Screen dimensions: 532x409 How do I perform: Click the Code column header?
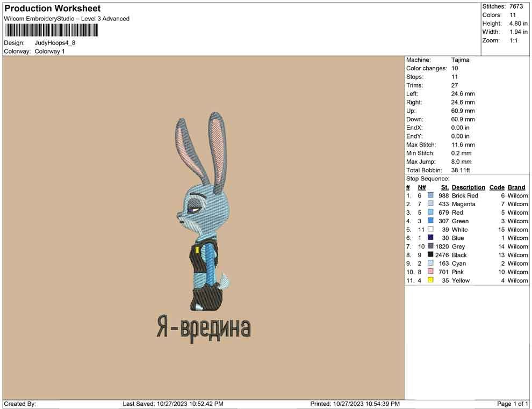(497, 187)
